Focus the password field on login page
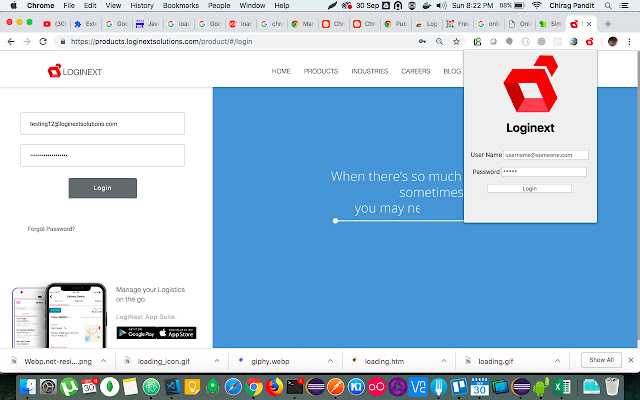This screenshot has height=400, width=640. pos(102,156)
